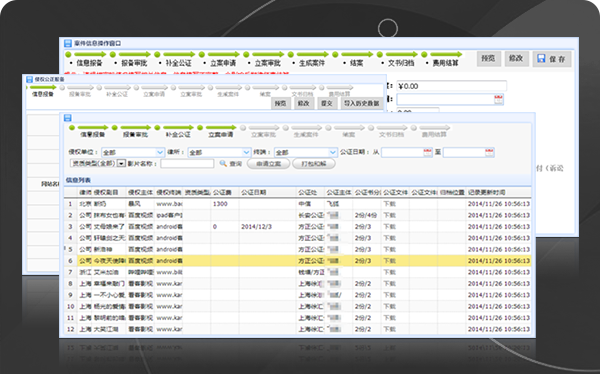This screenshot has width=600, height=374.
Task: Open calendar icon for the 公证日期 从 field
Action: [x=428, y=152]
